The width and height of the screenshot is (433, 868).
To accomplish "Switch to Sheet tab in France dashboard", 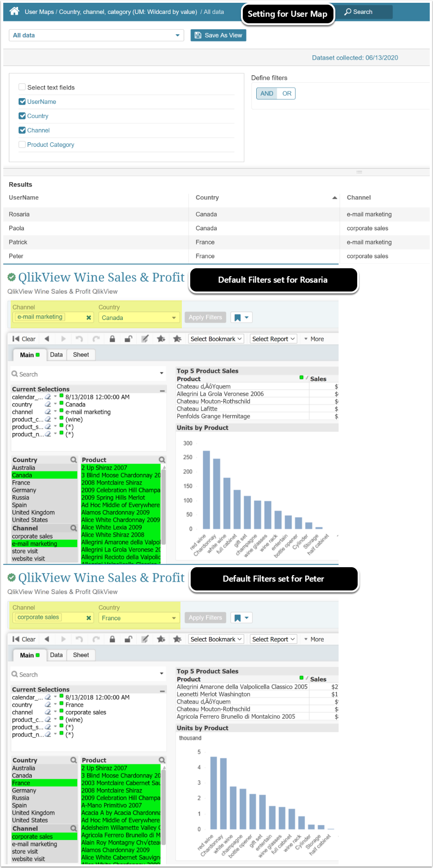I will click(x=81, y=655).
